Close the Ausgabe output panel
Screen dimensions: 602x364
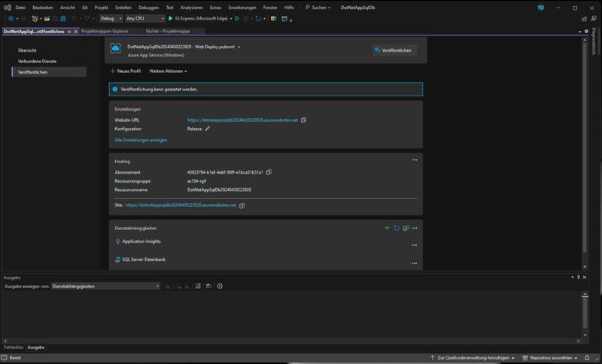pyautogui.click(x=585, y=277)
